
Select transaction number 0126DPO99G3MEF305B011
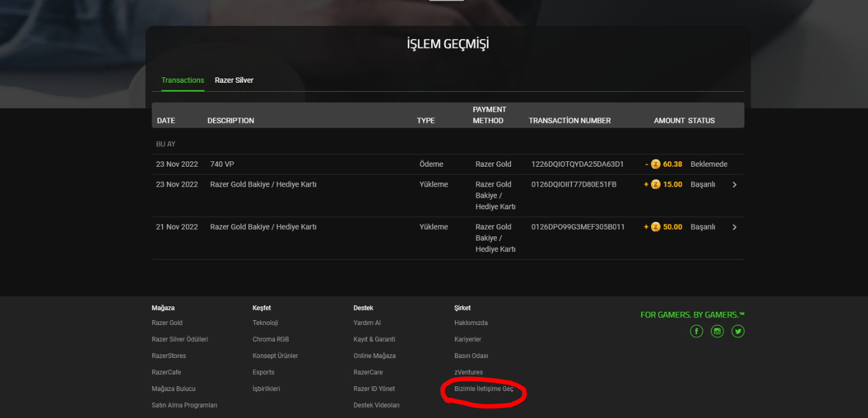pyautogui.click(x=578, y=227)
